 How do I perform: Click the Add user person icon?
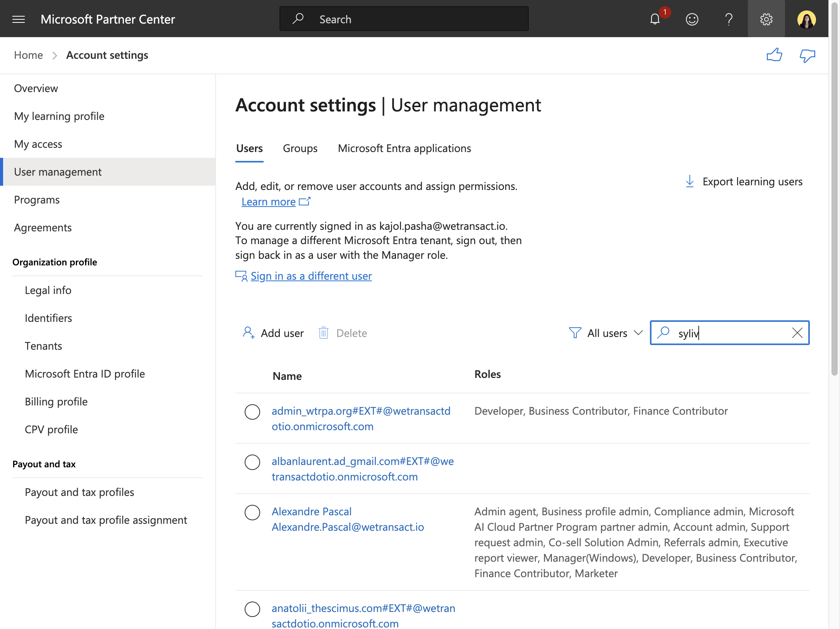click(249, 333)
